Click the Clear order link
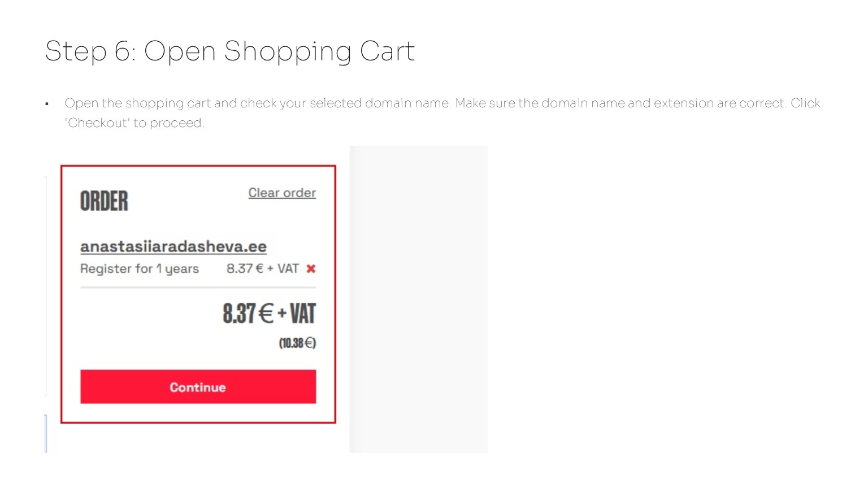This screenshot has height=488, width=868. [x=282, y=193]
